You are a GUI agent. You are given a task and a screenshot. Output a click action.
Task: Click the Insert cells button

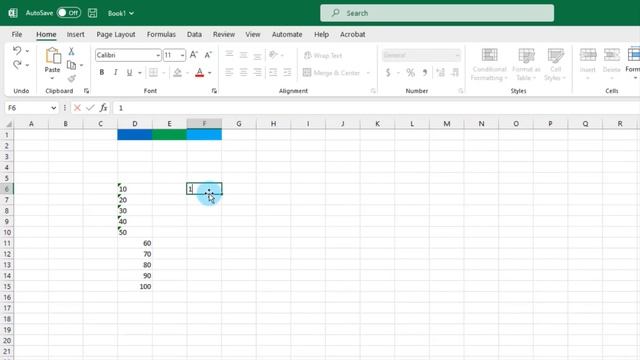tap(588, 64)
